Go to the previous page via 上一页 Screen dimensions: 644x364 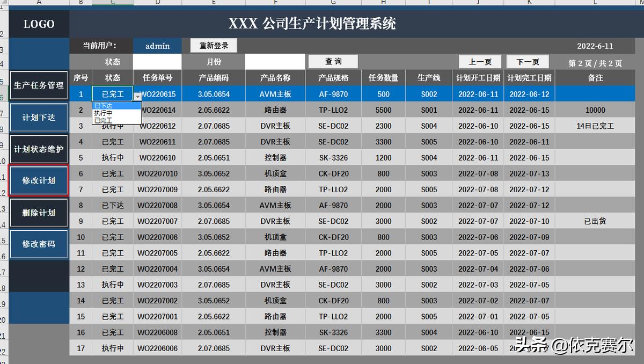click(479, 61)
